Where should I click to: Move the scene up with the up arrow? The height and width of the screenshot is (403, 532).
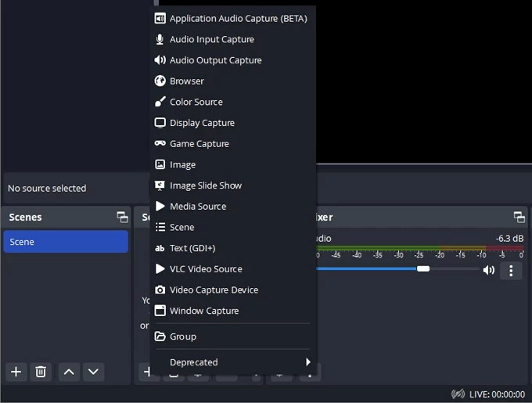pos(69,372)
